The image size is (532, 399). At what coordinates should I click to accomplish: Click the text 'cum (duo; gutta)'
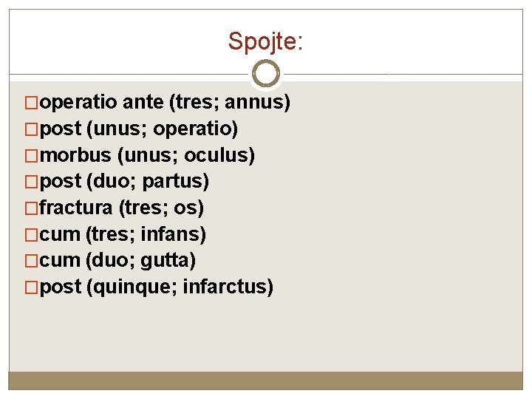[117, 261]
